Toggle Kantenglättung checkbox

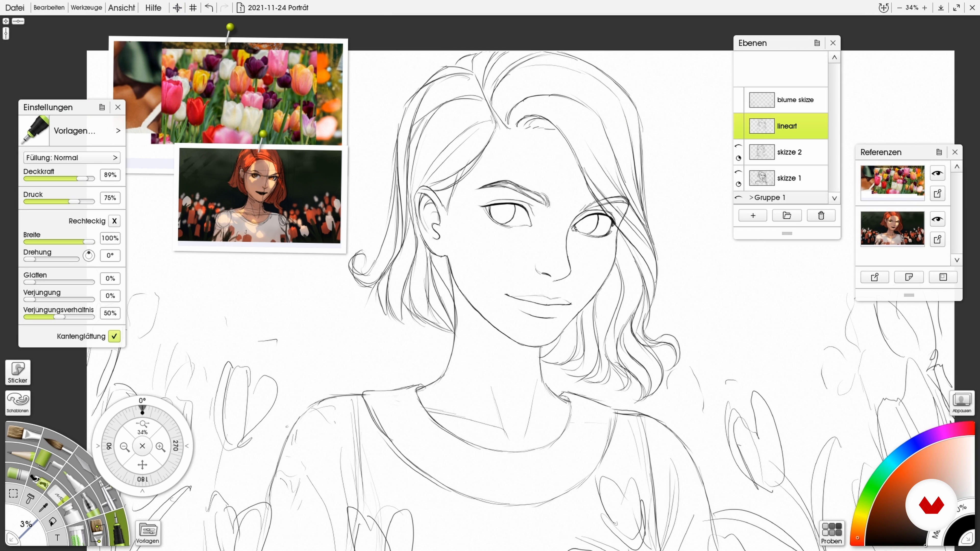(114, 336)
